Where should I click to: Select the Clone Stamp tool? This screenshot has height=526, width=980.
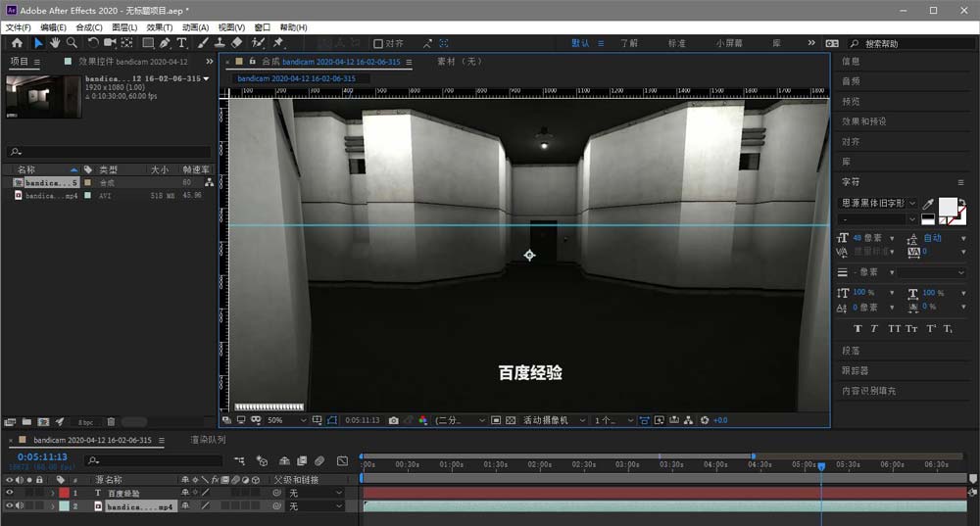[220, 42]
